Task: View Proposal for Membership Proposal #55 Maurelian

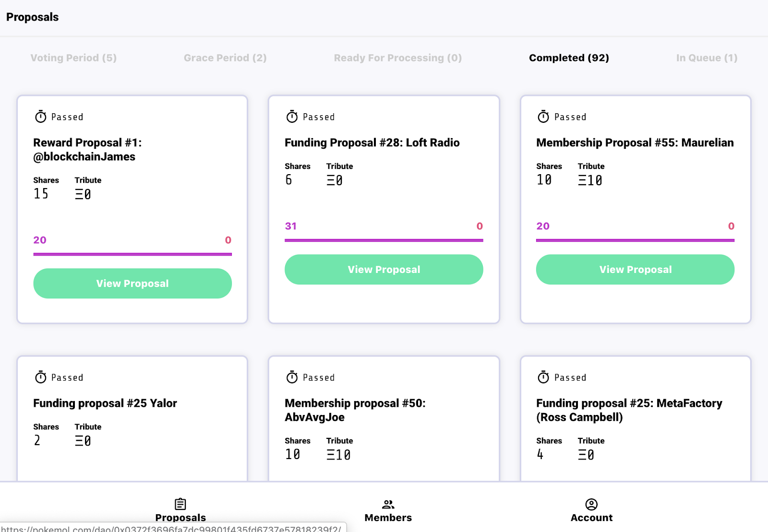Action: pos(635,270)
